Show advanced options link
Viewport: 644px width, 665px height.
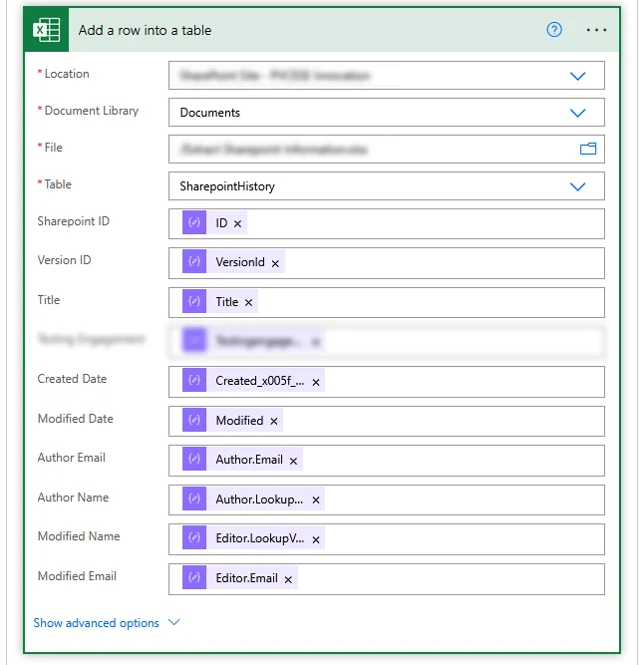click(x=97, y=623)
